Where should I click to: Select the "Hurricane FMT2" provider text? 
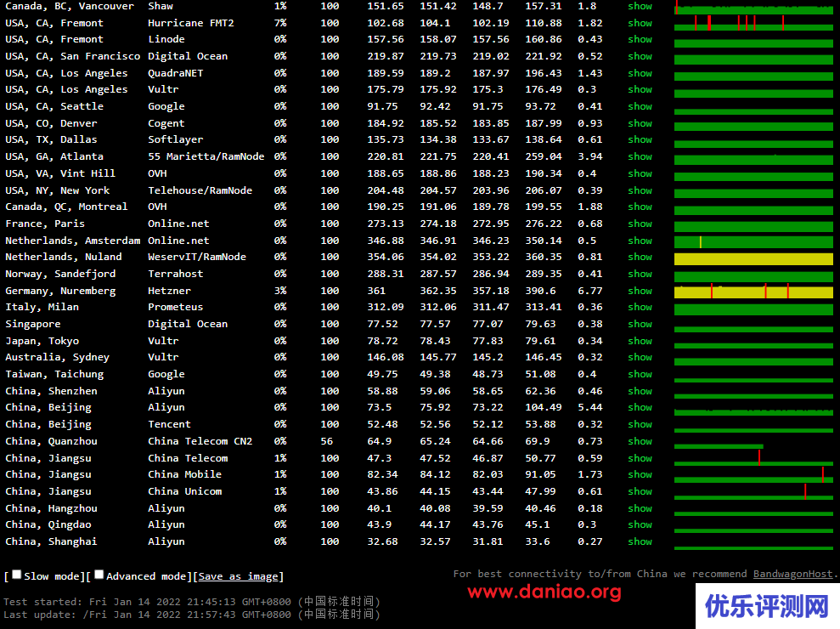[191, 23]
